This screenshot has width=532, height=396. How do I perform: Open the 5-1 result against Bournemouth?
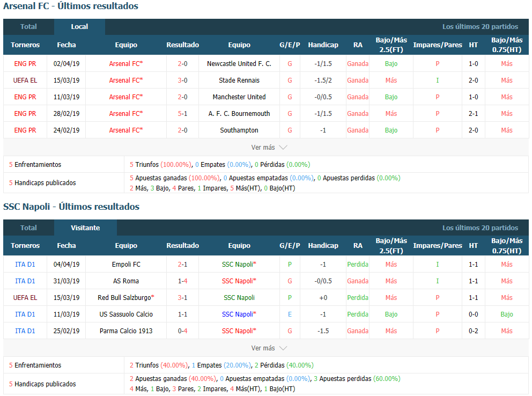(182, 114)
